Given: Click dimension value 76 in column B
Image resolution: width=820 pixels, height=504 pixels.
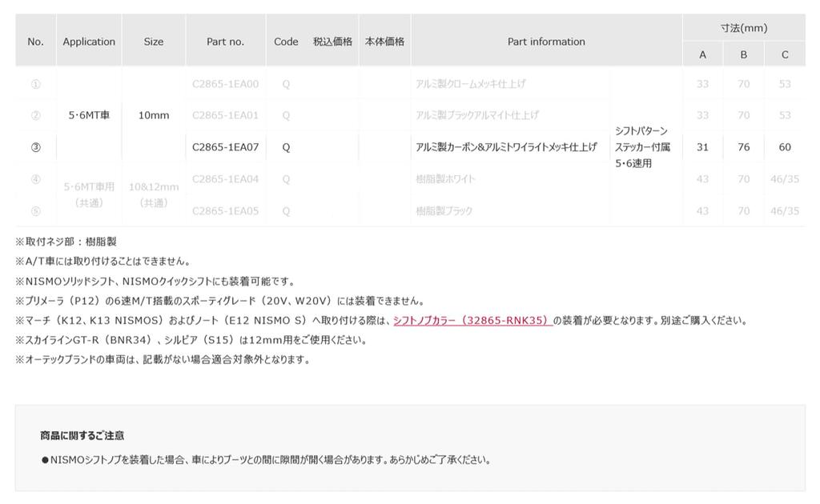Looking at the screenshot, I should (743, 147).
